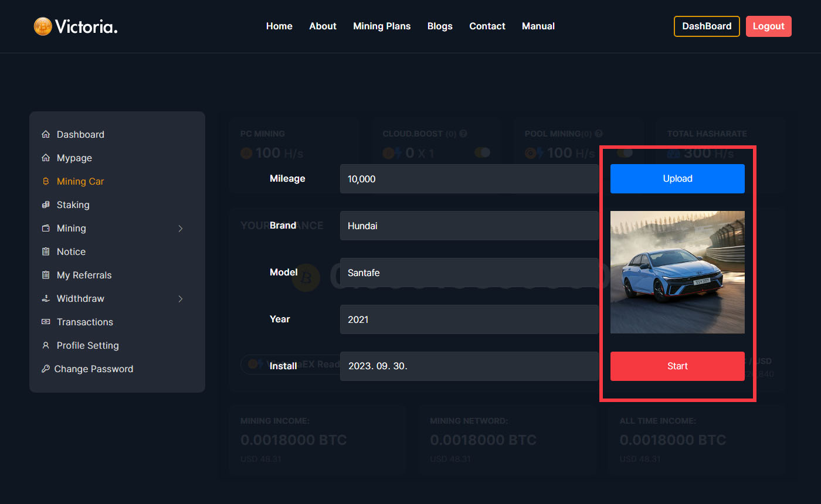
Task: Select the Install date field
Action: coord(469,366)
